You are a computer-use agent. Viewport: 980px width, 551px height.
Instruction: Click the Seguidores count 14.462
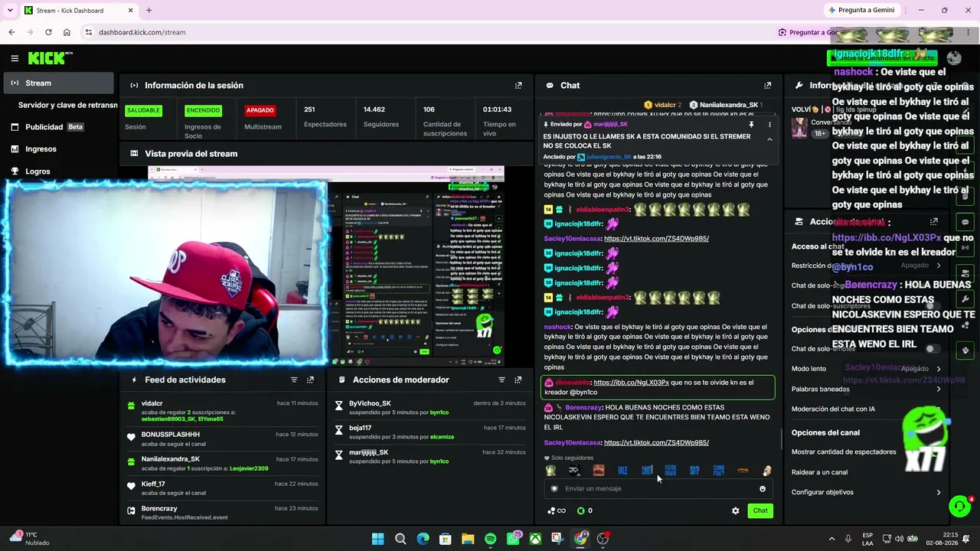pyautogui.click(x=374, y=109)
